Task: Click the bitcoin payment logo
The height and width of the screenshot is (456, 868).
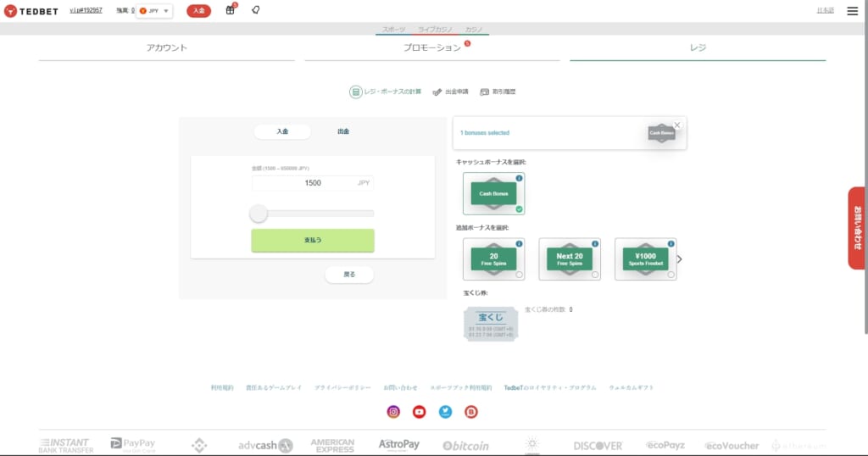Action: click(x=465, y=446)
